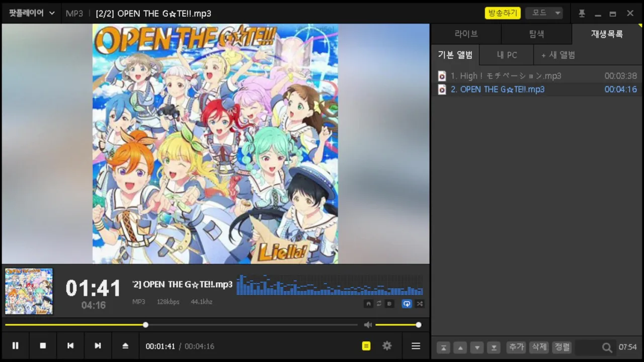Open the hamburger menu in control bar

click(416, 346)
